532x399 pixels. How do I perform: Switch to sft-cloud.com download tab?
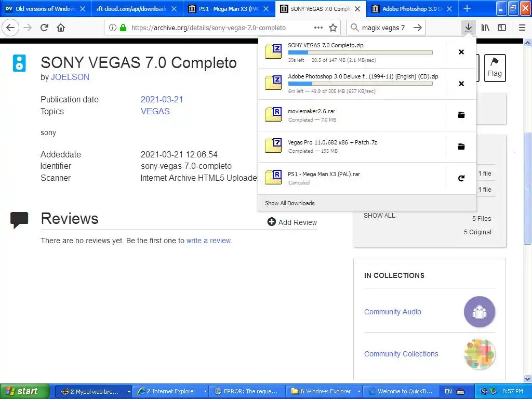131,8
